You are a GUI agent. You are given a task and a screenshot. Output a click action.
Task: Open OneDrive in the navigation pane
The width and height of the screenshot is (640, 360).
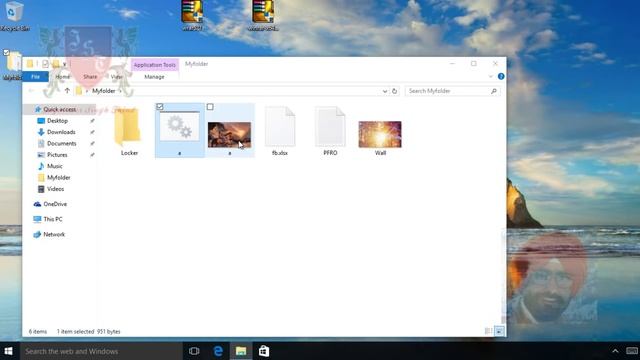coord(55,204)
